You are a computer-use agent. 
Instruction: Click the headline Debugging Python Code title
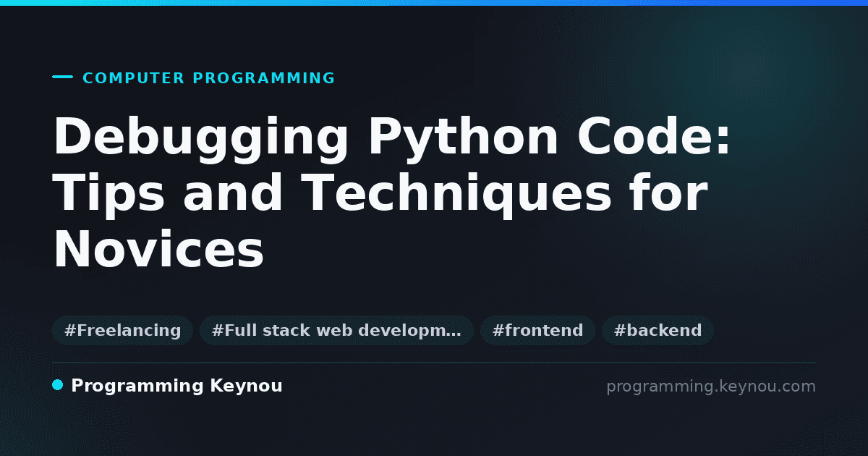point(393,194)
